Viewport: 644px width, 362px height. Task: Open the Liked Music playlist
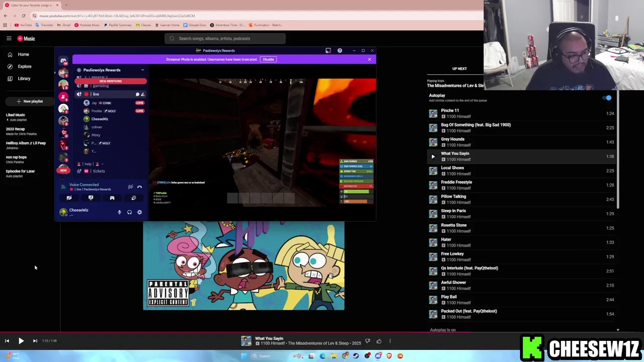coord(16,117)
